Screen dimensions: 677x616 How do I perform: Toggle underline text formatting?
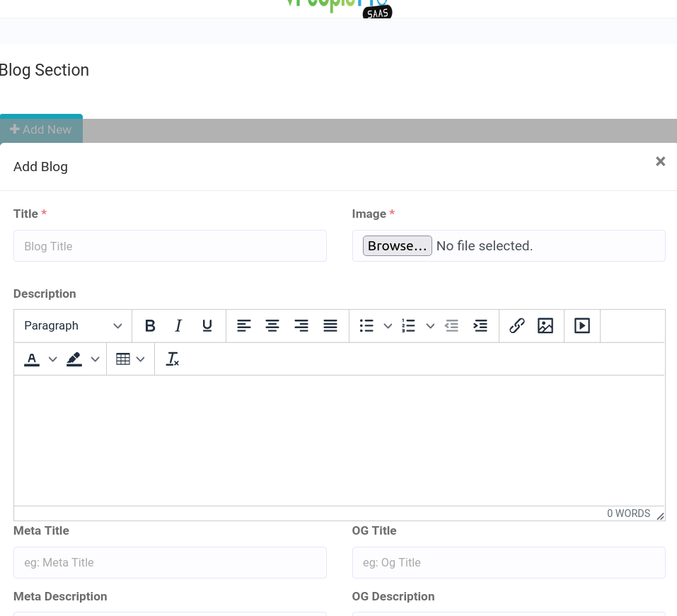(x=207, y=326)
